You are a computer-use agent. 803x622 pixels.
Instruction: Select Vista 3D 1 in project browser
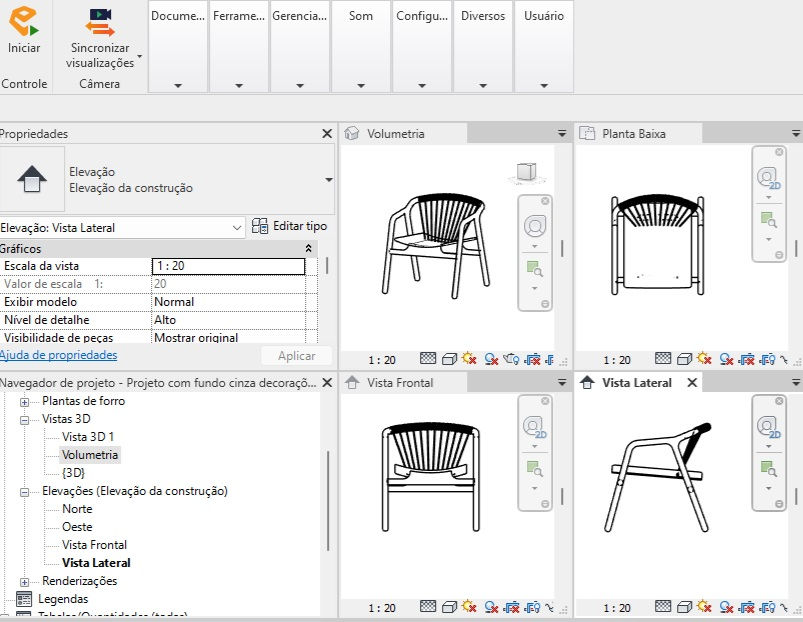click(x=88, y=437)
